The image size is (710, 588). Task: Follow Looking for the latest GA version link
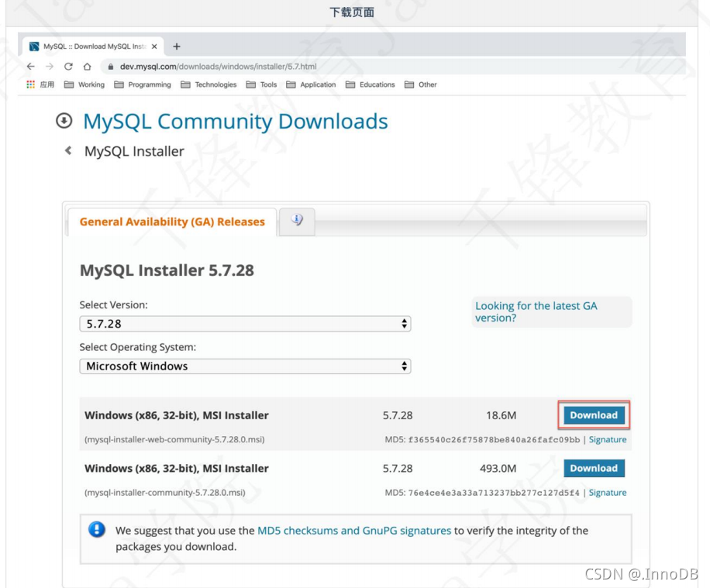536,312
